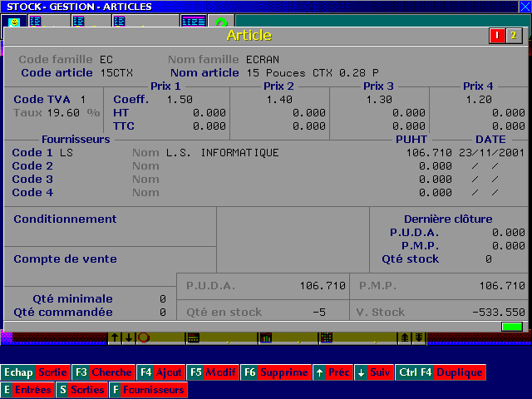Click supplier name L.S. INFORMATIQUE
The width and height of the screenshot is (532, 399).
coord(223,153)
